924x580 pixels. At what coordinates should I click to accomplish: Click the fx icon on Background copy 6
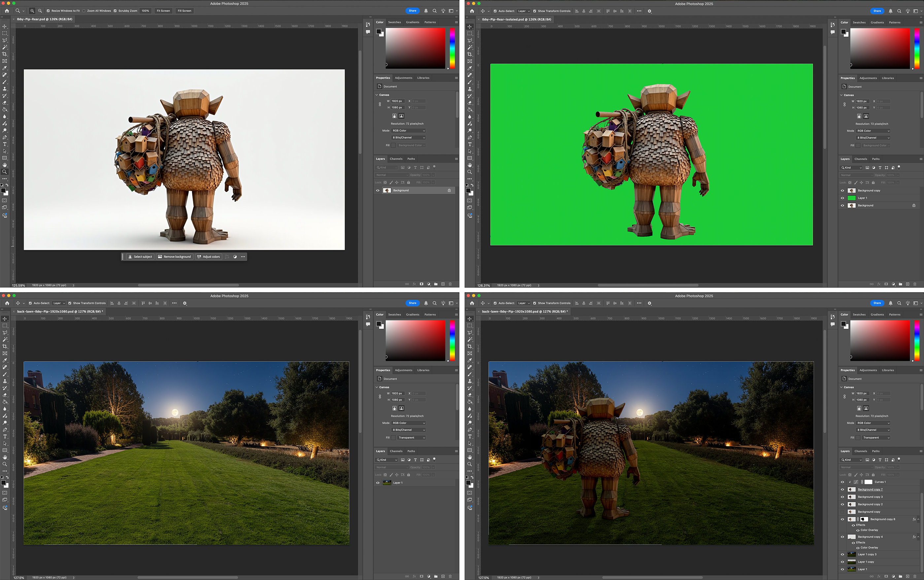pos(914,519)
